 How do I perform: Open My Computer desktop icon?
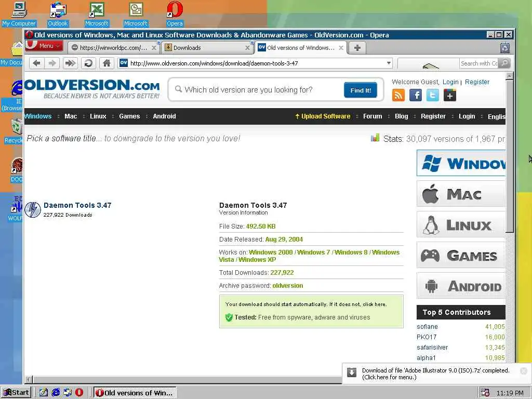tap(19, 14)
